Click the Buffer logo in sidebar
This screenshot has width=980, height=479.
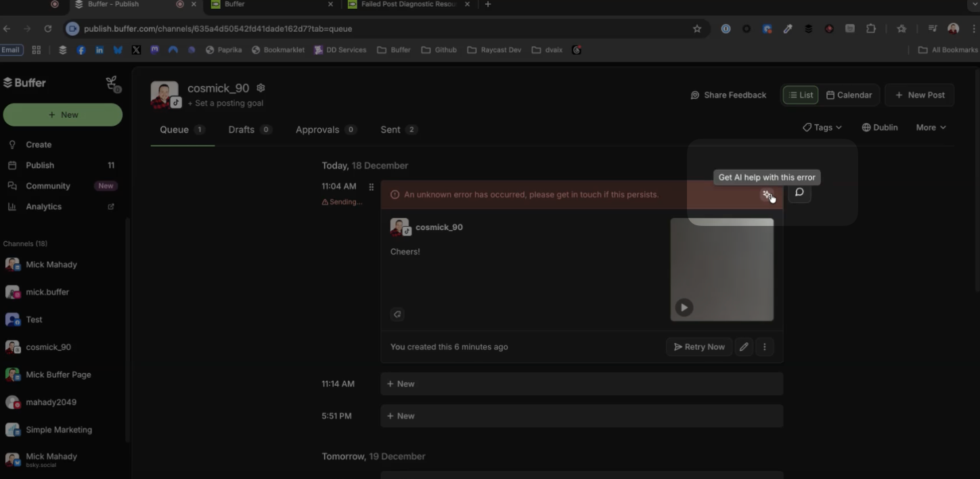pyautogui.click(x=24, y=83)
